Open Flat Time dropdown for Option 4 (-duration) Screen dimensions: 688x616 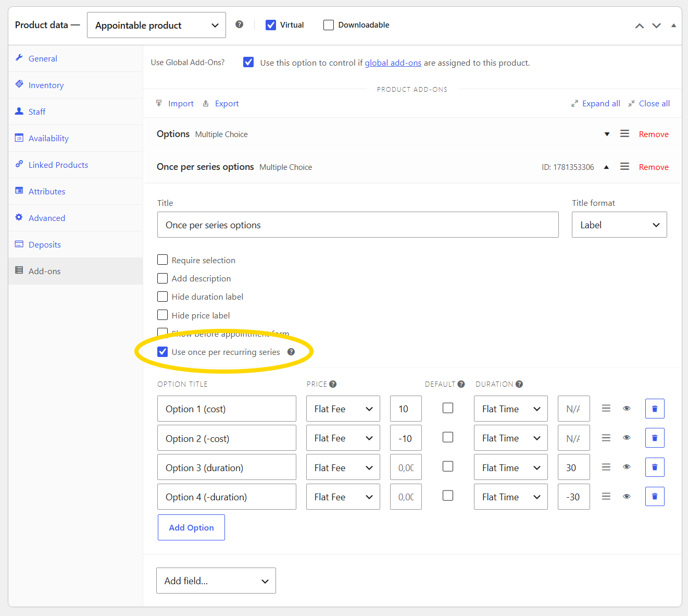click(511, 497)
